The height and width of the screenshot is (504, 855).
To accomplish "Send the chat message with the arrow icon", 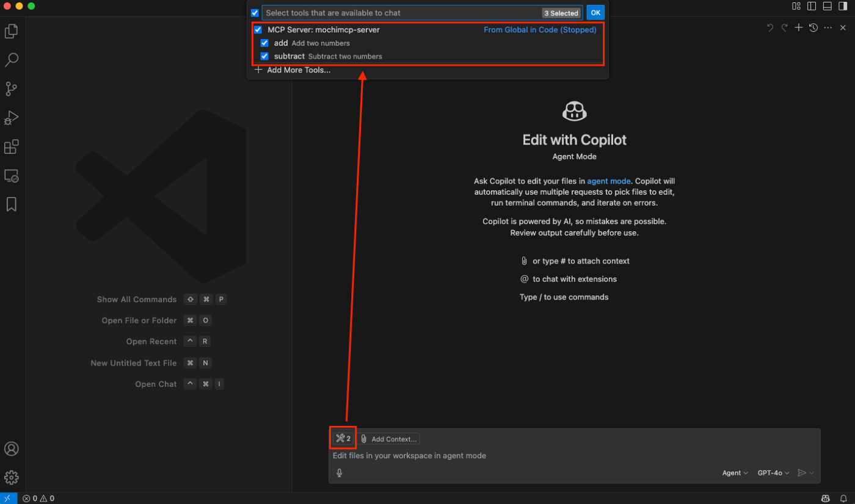I will (x=802, y=473).
